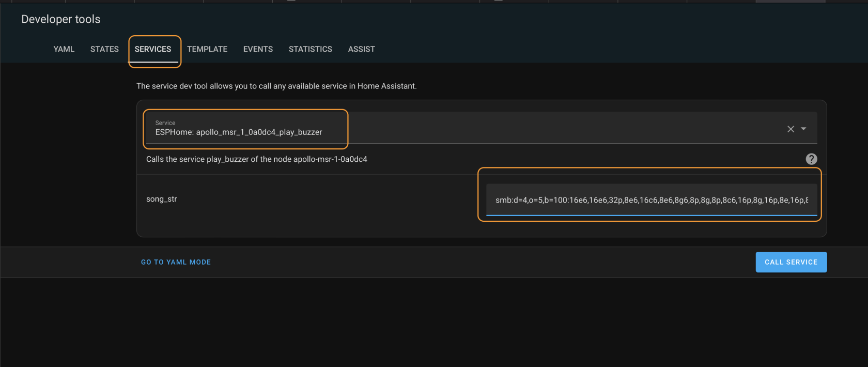The height and width of the screenshot is (367, 868).
Task: Click the Developer tools page heading
Action: pos(61,19)
